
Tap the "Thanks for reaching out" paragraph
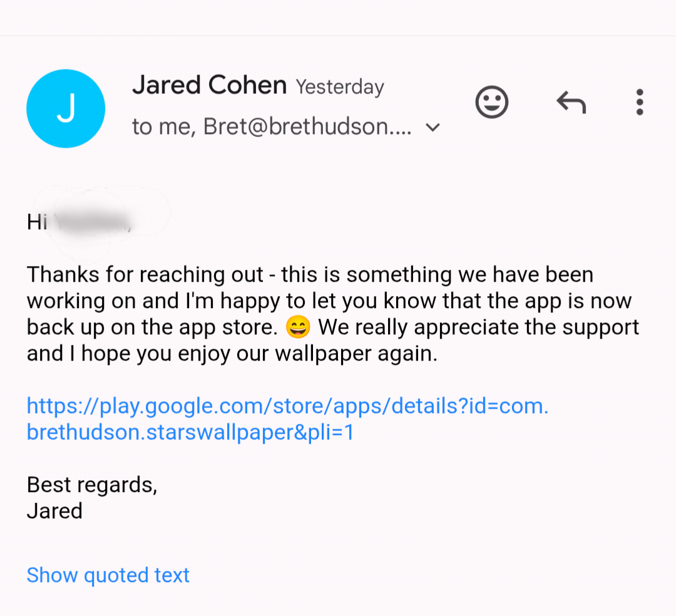(x=333, y=314)
